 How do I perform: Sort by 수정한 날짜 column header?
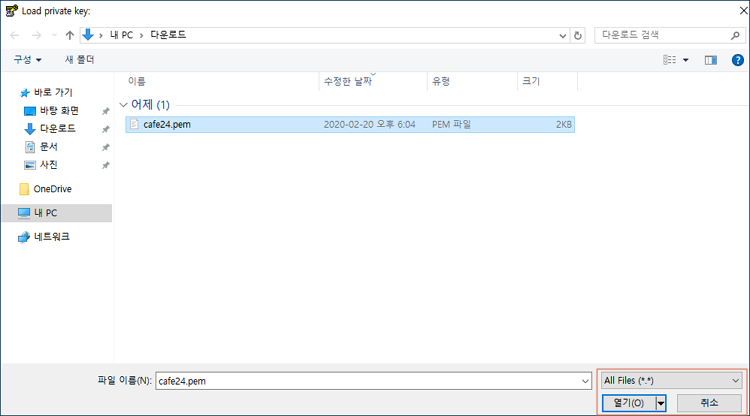(348, 80)
